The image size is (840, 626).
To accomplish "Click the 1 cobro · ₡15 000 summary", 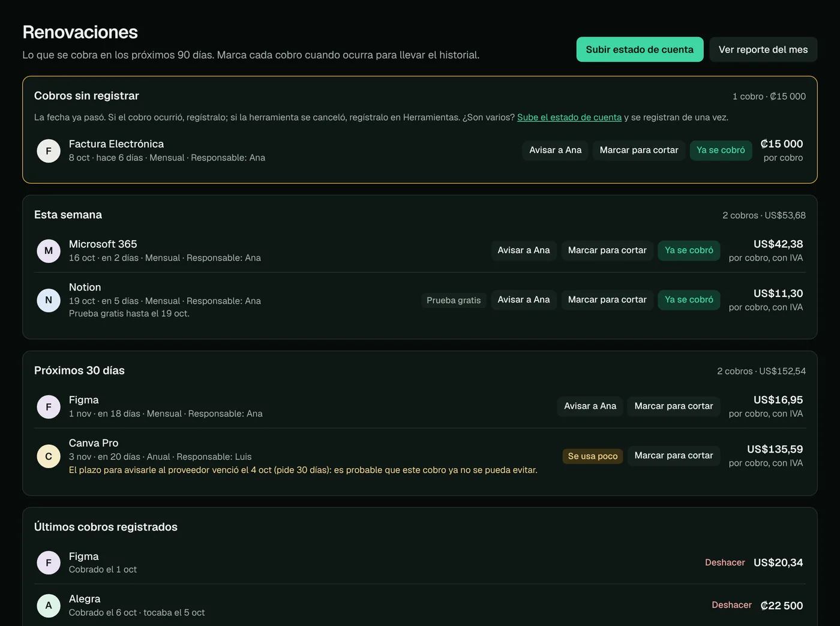I will click(x=769, y=97).
